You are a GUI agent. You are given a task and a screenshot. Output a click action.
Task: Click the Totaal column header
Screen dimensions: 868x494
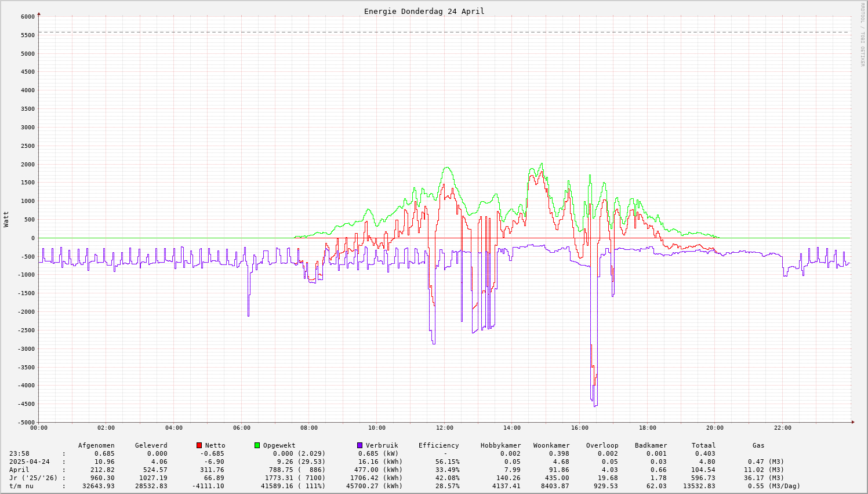pyautogui.click(x=703, y=445)
